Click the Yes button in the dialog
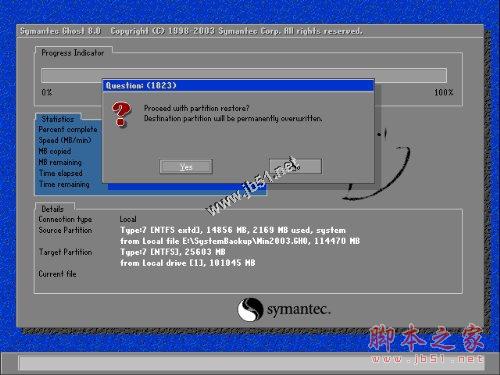Screen dimensions: 500x375 pos(186,166)
